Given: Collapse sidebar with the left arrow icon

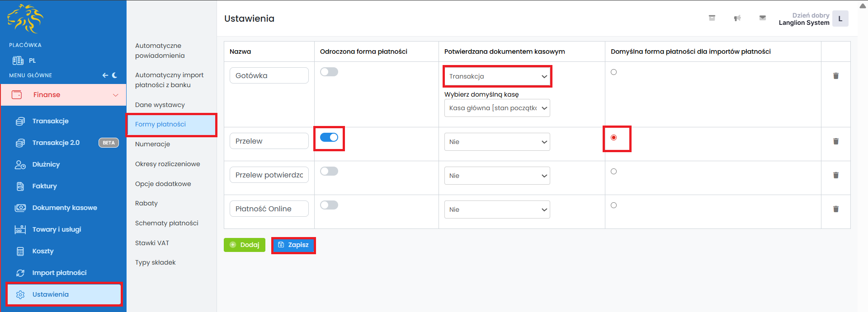Looking at the screenshot, I should (105, 75).
